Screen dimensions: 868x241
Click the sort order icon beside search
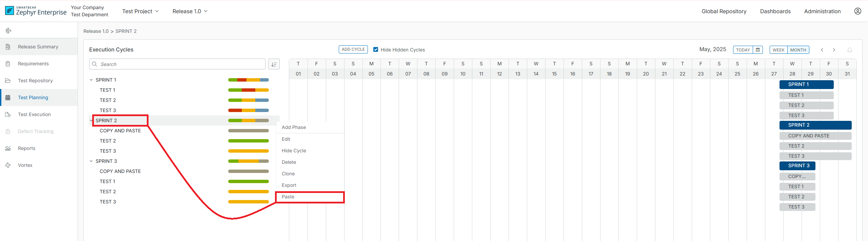click(274, 64)
